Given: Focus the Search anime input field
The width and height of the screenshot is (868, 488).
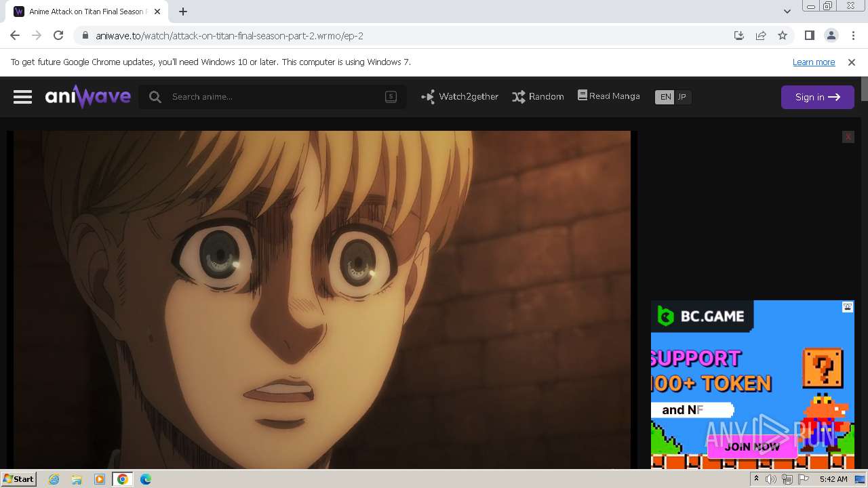Looking at the screenshot, I should click(x=273, y=97).
